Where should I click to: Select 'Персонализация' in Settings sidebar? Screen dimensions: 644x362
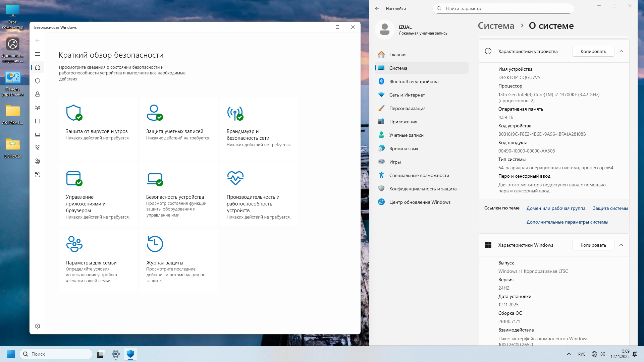[x=407, y=108]
